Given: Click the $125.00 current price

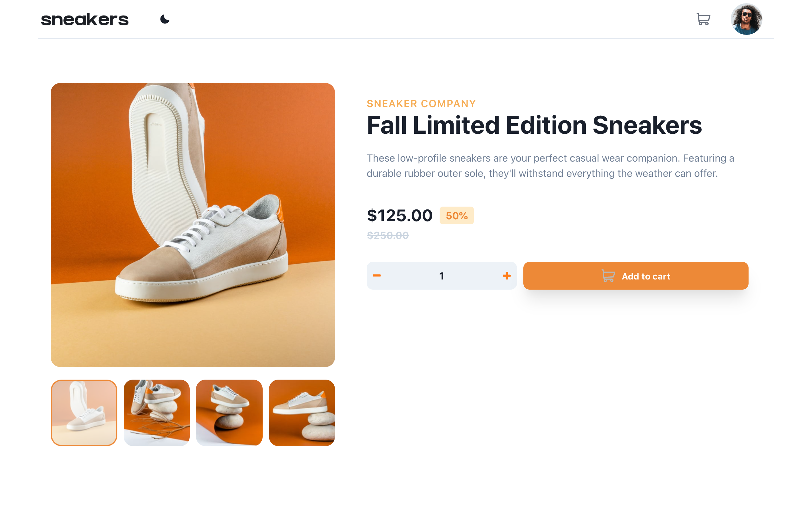Looking at the screenshot, I should (400, 215).
